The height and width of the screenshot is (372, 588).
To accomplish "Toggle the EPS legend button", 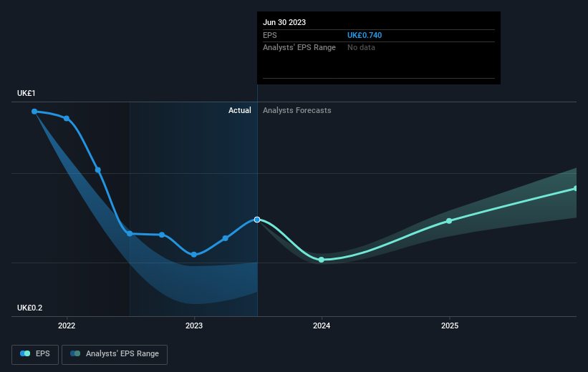I will [35, 354].
